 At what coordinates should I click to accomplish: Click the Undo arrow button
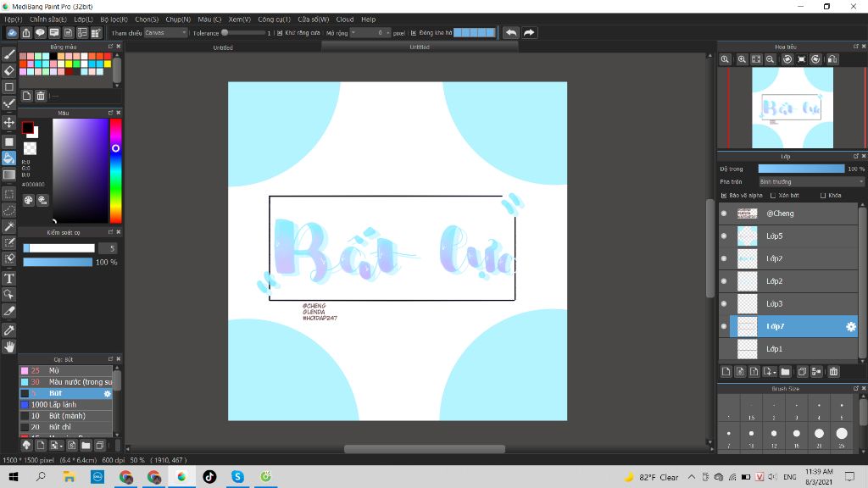pos(511,33)
